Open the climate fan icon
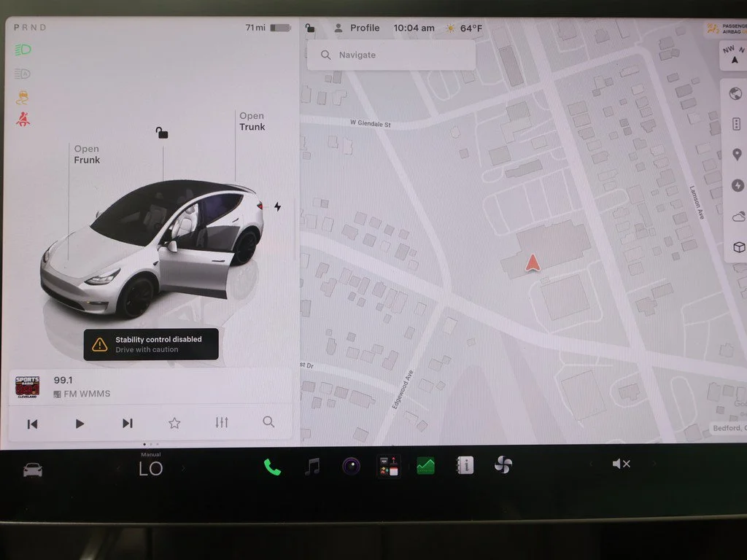This screenshot has height=560, width=747. click(x=503, y=464)
